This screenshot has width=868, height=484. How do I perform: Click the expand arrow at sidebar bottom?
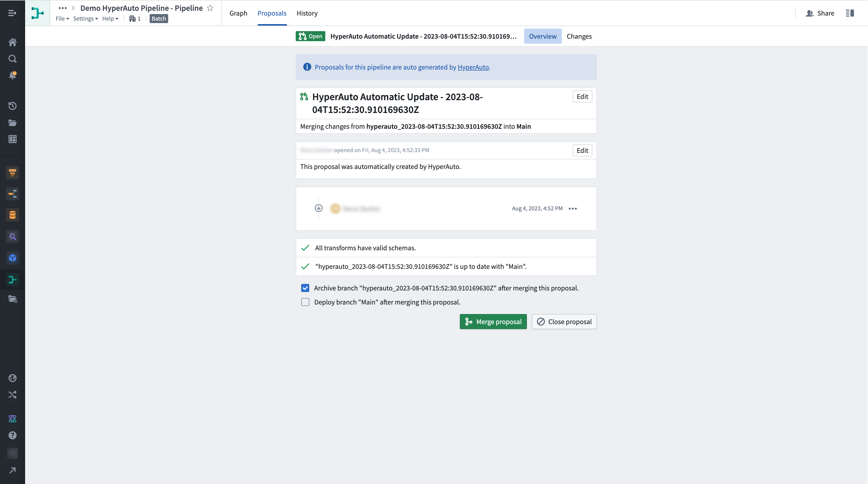[x=13, y=470]
